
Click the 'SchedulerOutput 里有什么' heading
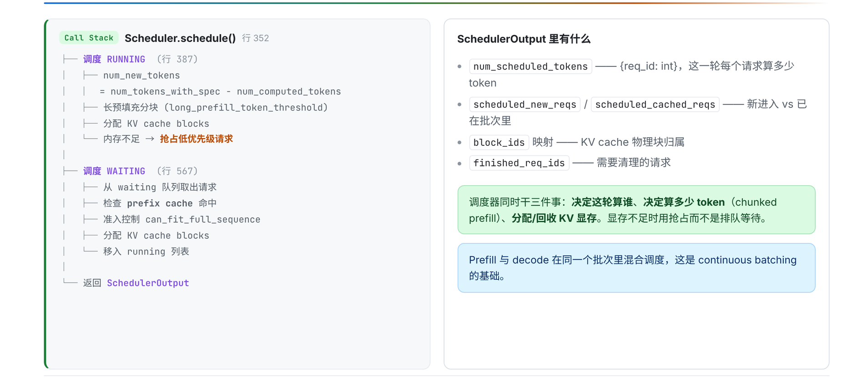[x=524, y=39]
